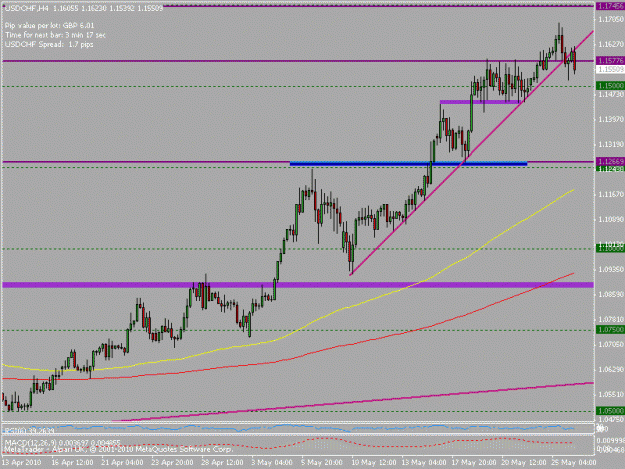
Task: Click the 1.09350 price axis value
Action: tap(611, 269)
